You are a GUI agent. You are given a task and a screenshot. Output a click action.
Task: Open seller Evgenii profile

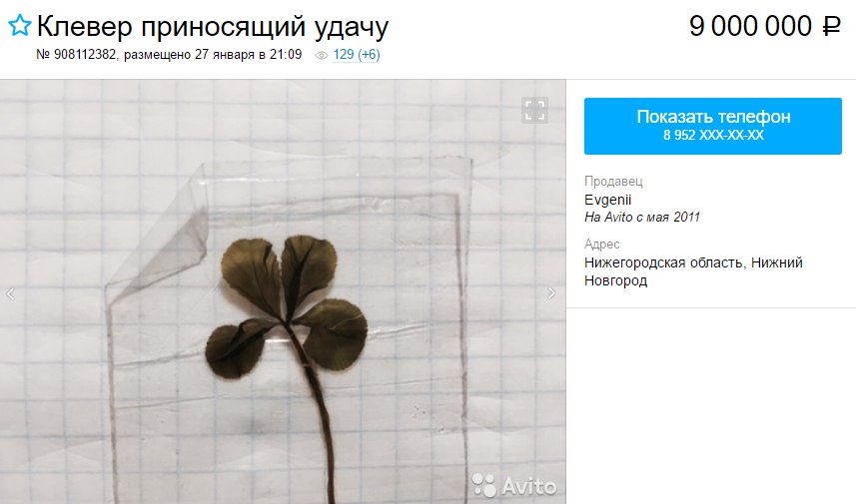pos(607,200)
